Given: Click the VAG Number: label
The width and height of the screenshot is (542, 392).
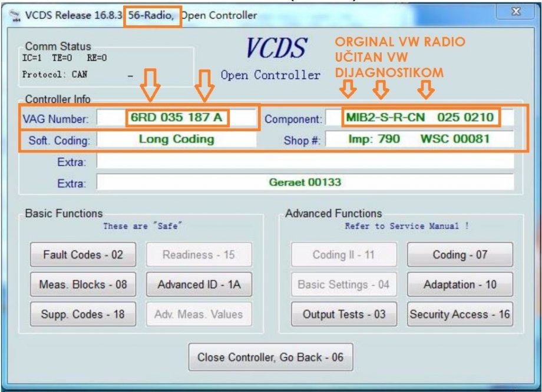Looking at the screenshot, I should 55,119.
